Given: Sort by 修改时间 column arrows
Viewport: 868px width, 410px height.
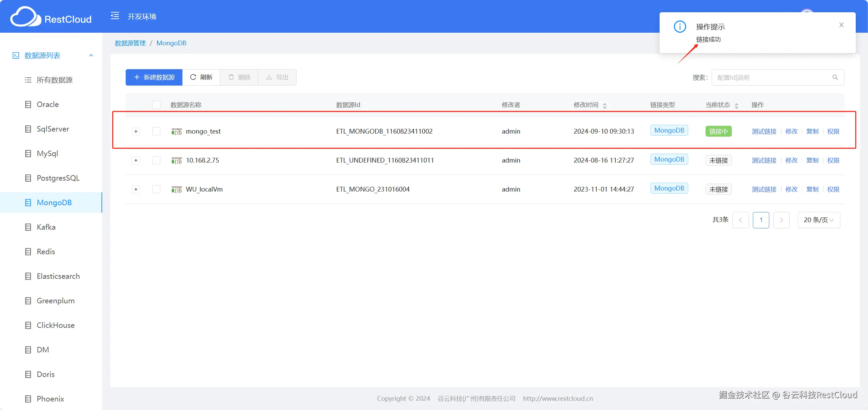Looking at the screenshot, I should click(605, 106).
